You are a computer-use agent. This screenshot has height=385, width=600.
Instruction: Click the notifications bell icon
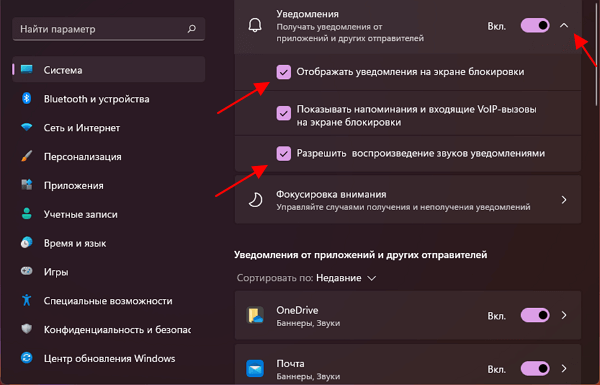[x=255, y=26]
